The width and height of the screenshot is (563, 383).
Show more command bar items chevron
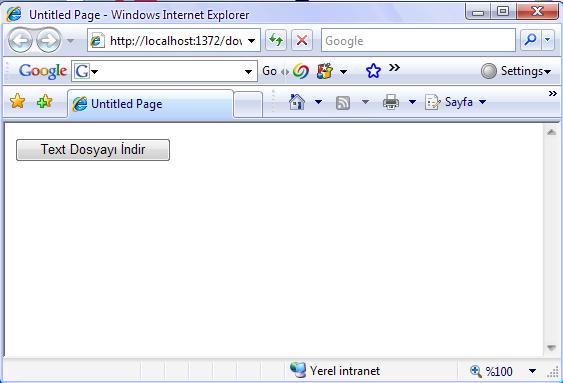pyautogui.click(x=553, y=94)
